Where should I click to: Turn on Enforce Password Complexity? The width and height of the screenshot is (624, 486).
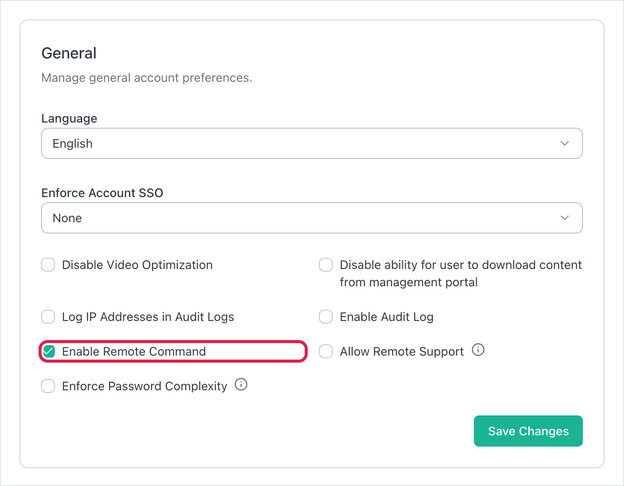pyautogui.click(x=48, y=386)
